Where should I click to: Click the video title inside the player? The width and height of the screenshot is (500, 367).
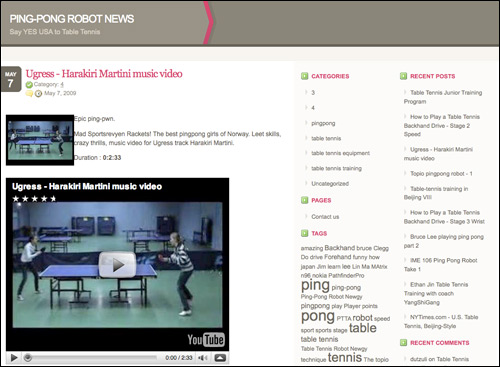tap(87, 187)
